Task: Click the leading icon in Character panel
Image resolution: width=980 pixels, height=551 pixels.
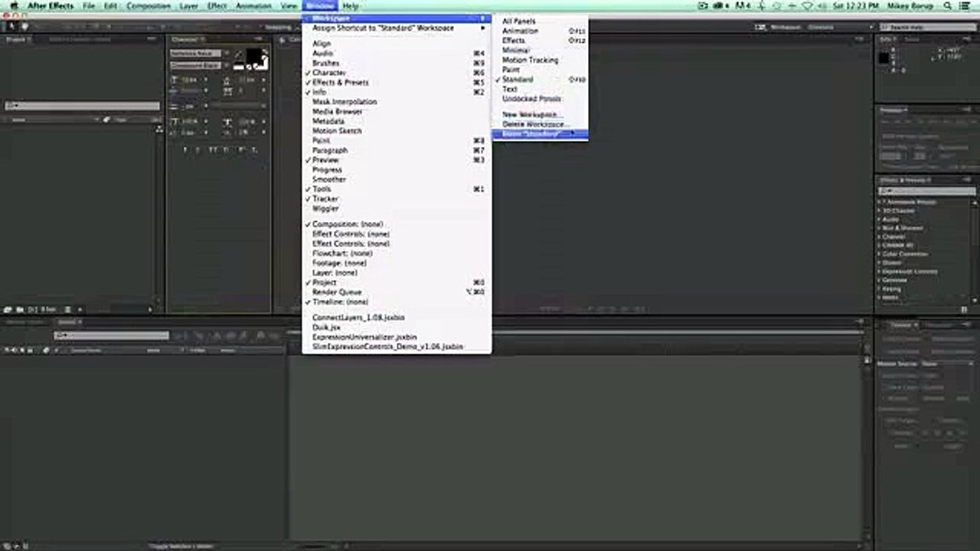Action: pyautogui.click(x=228, y=80)
